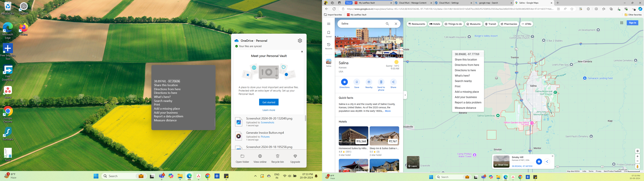
Task: Zoom in the map with plus
Action: coord(637,156)
